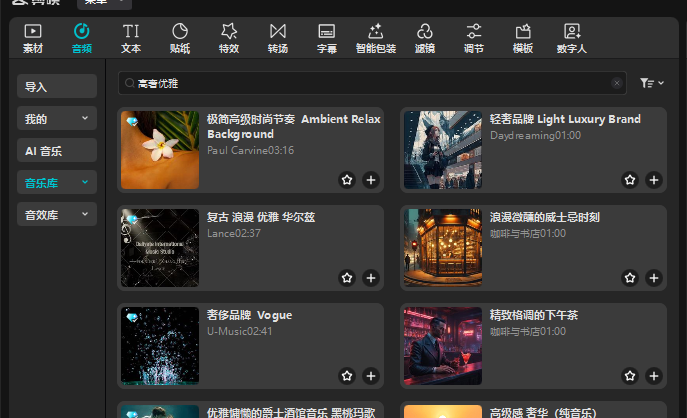This screenshot has height=418, width=687.
Task: Open the 贴纸 stickers panel
Action: click(180, 38)
